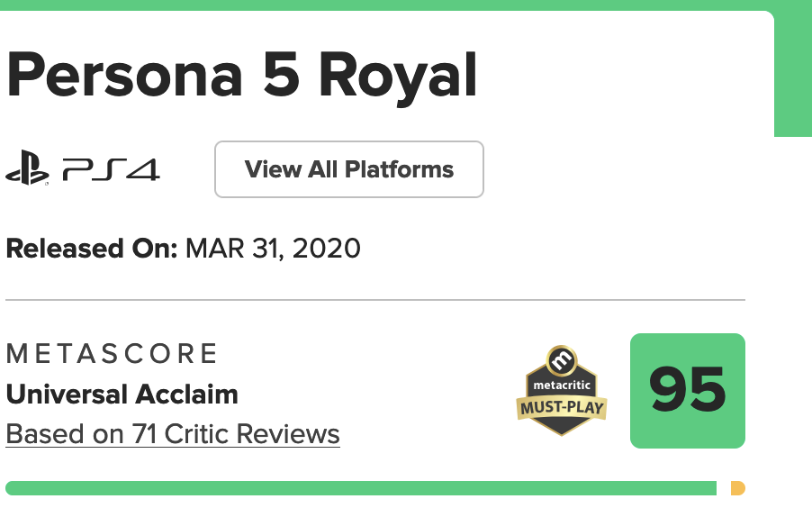The height and width of the screenshot is (517, 812).
Task: Click the Universal Acclaim text
Action: tap(122, 395)
